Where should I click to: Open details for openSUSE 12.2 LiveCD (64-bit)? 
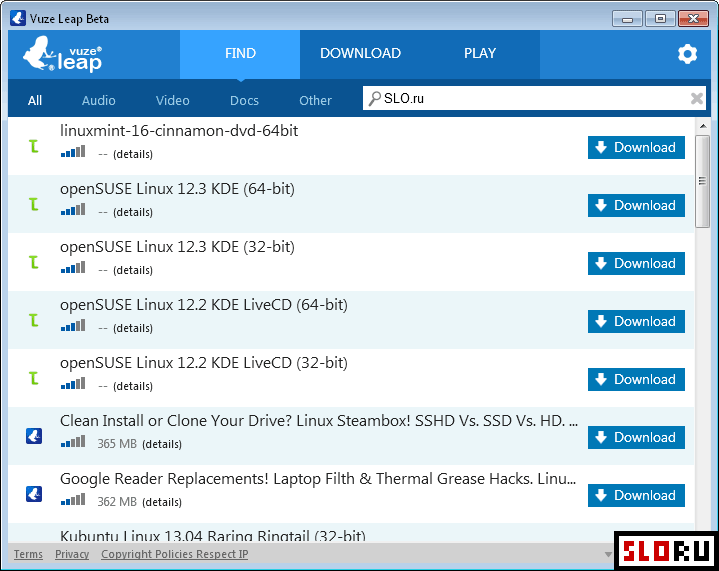coord(133,328)
